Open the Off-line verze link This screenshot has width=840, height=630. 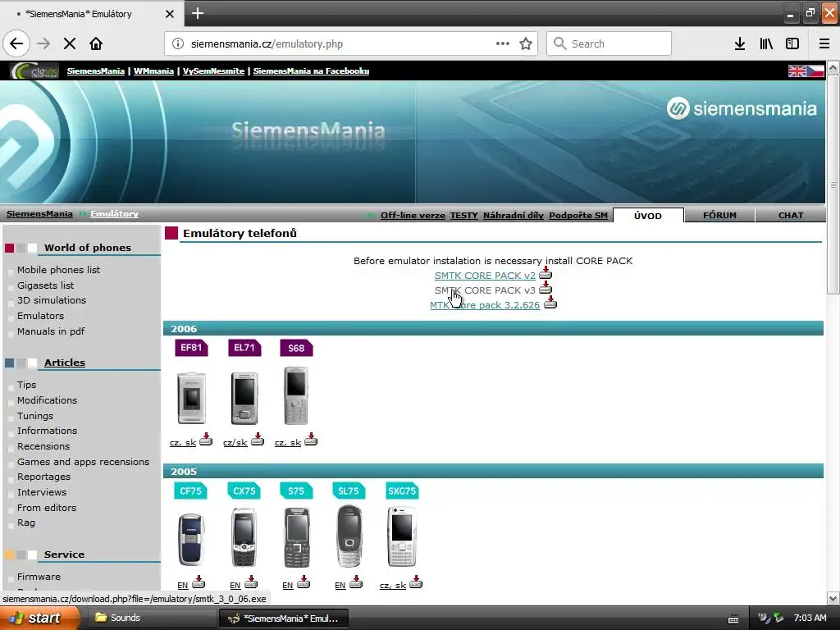click(x=413, y=216)
